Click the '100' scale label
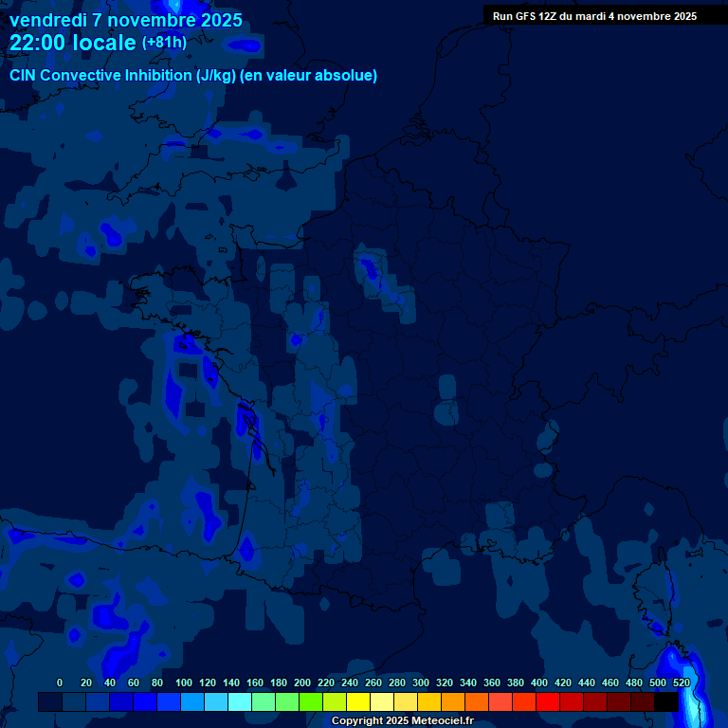Screen dimensions: 728x728 coord(184,682)
